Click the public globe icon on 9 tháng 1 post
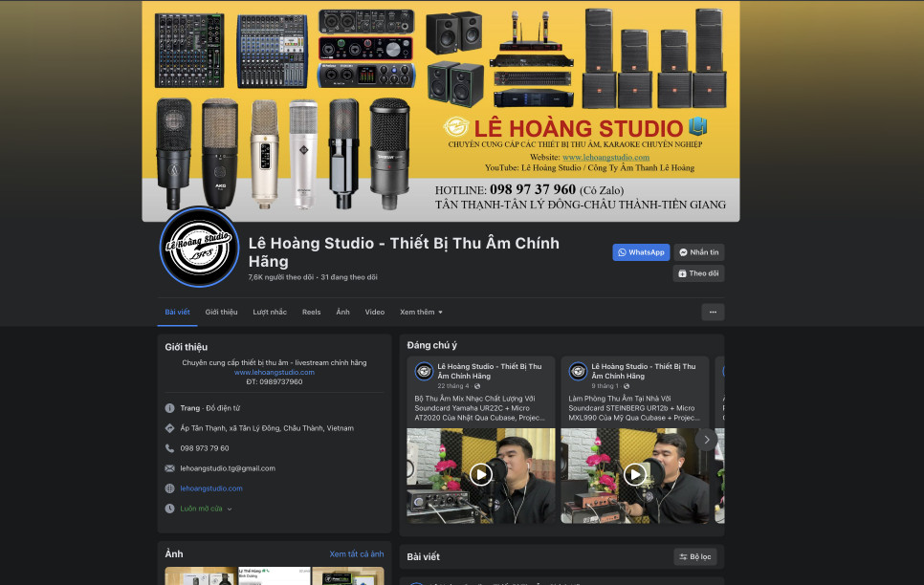The width and height of the screenshot is (924, 585). tap(627, 386)
